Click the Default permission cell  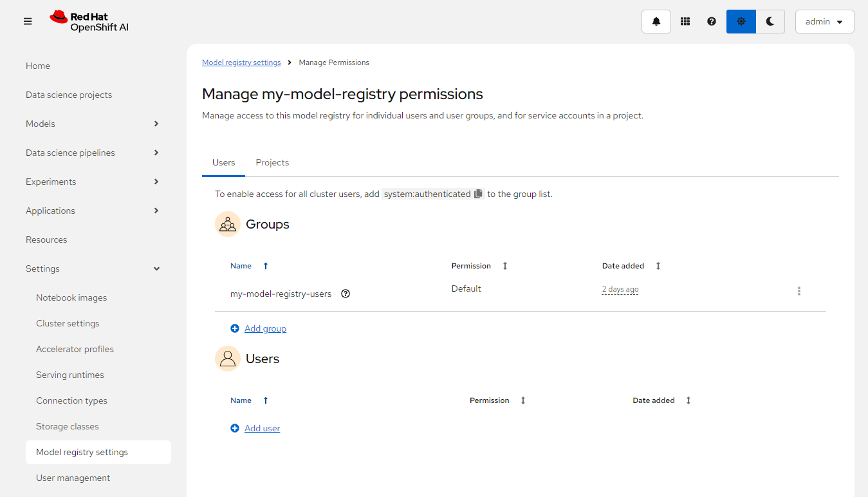pos(466,288)
